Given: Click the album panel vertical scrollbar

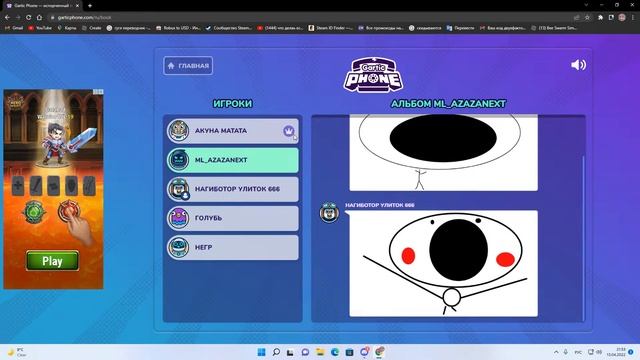Looking at the screenshot, I should tap(583, 238).
